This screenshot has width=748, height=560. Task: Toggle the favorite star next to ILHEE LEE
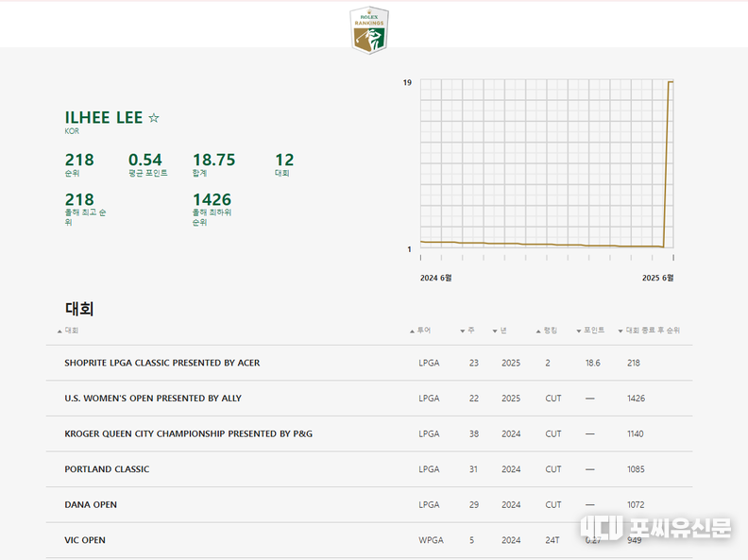pyautogui.click(x=154, y=118)
